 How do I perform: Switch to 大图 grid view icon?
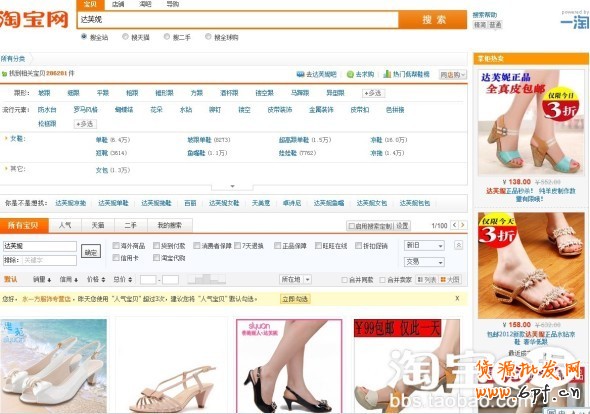coord(443,280)
